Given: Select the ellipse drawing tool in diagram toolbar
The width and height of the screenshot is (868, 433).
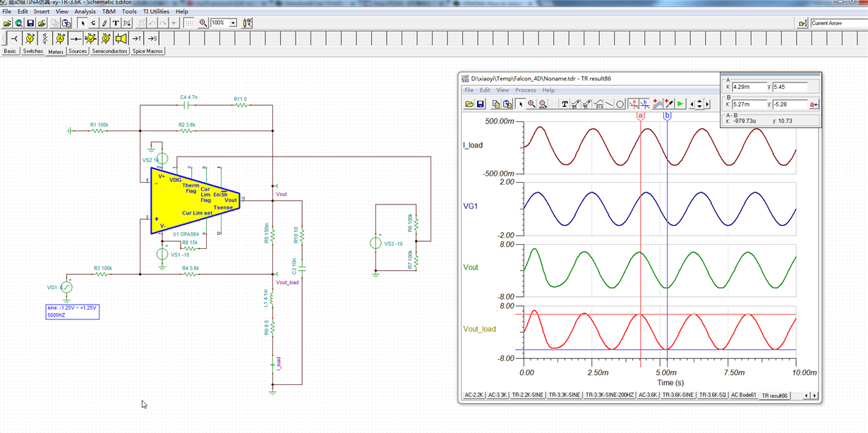Looking at the screenshot, I should click(620, 104).
